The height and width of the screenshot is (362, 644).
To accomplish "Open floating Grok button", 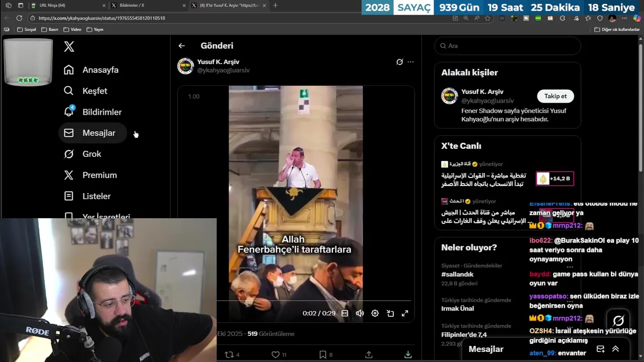I will point(618,321).
